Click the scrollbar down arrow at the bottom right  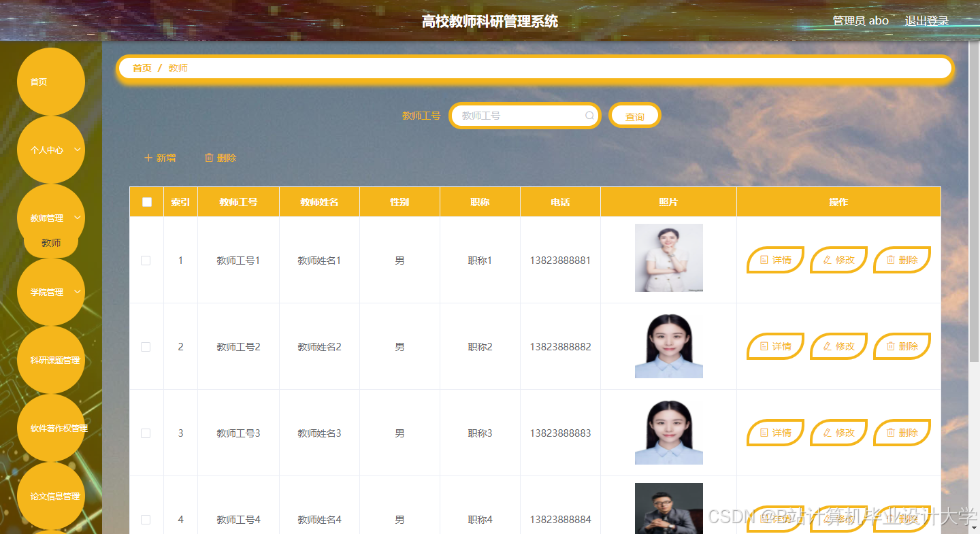coord(974,528)
